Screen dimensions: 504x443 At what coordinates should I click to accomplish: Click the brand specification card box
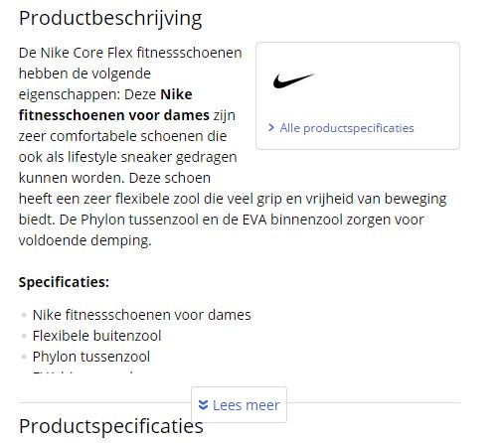tap(358, 95)
